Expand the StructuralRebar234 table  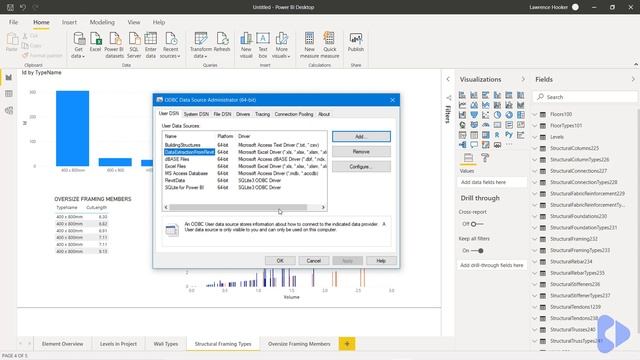(x=535, y=262)
